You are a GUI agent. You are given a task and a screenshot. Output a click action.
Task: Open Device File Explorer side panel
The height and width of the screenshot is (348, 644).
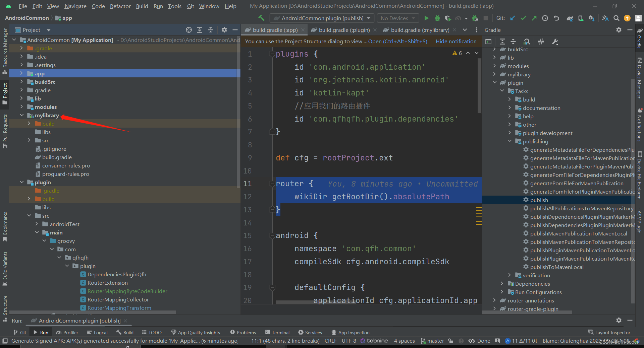click(640, 175)
